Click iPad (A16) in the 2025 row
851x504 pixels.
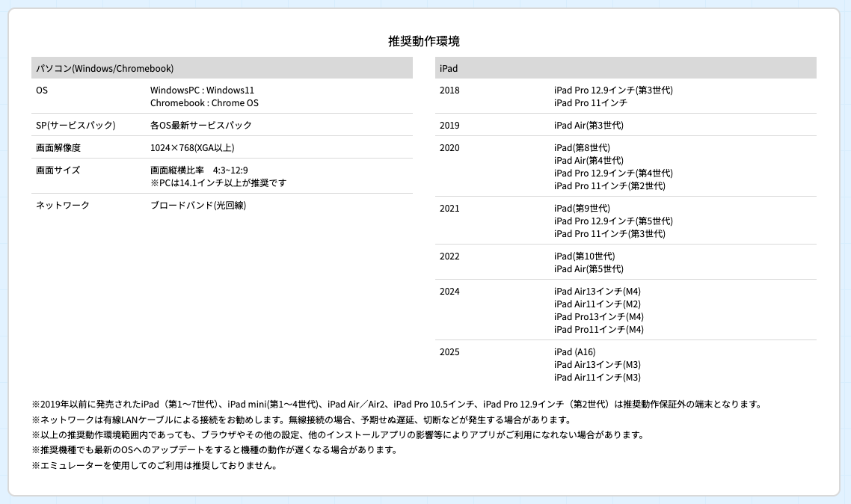click(x=574, y=351)
